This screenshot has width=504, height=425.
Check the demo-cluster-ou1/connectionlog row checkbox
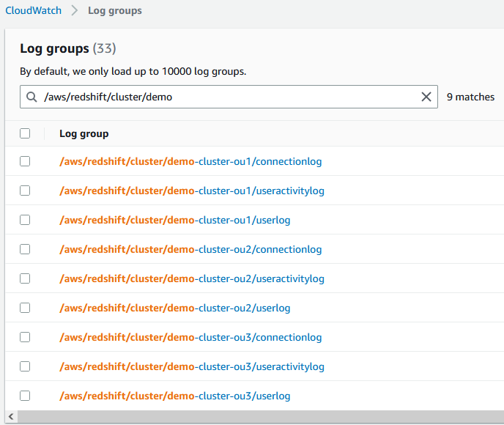click(x=25, y=161)
